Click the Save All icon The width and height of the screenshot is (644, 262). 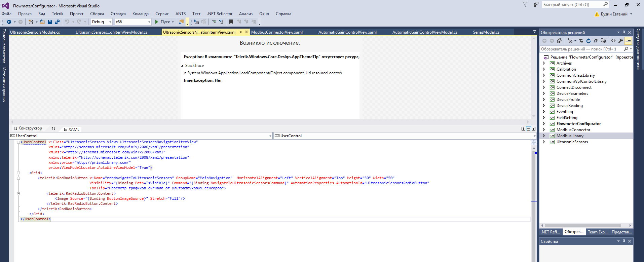pos(57,22)
